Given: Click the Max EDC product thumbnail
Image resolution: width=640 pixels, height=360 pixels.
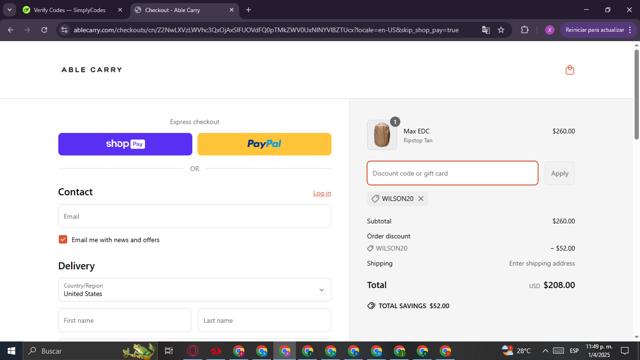Looking at the screenshot, I should coord(382,135).
